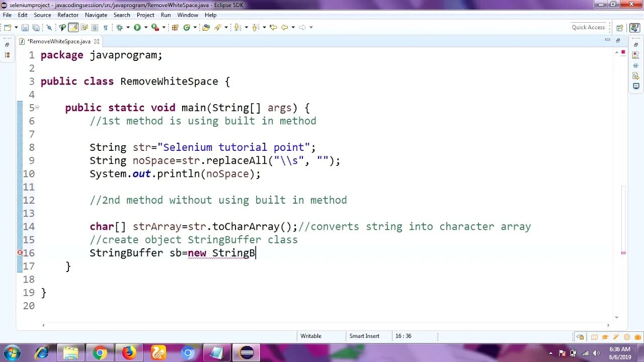Click the horizontal scrollbar right arrow
This screenshot has height=362, width=644.
608,325
